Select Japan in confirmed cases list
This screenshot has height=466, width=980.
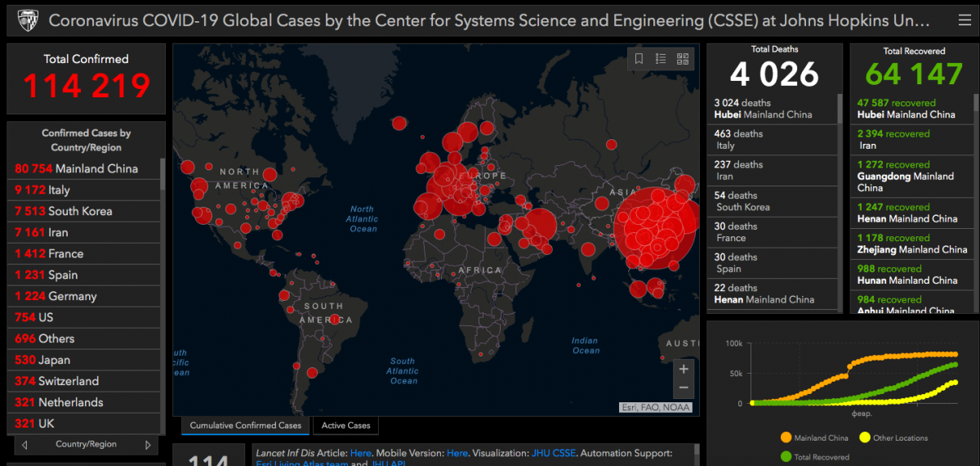tap(84, 360)
